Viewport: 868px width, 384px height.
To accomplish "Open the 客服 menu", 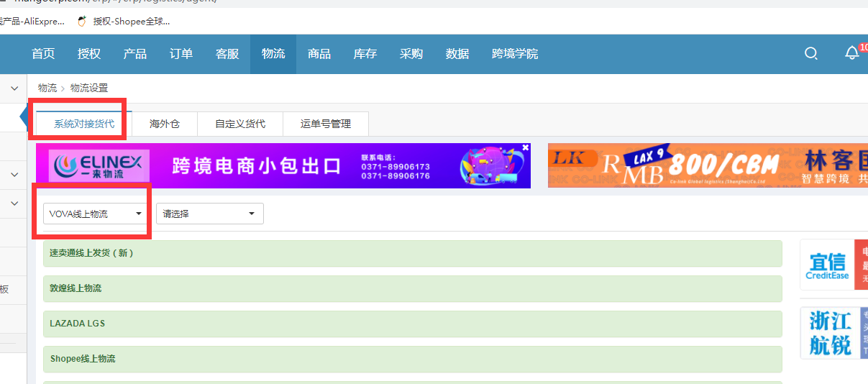I will (x=227, y=54).
